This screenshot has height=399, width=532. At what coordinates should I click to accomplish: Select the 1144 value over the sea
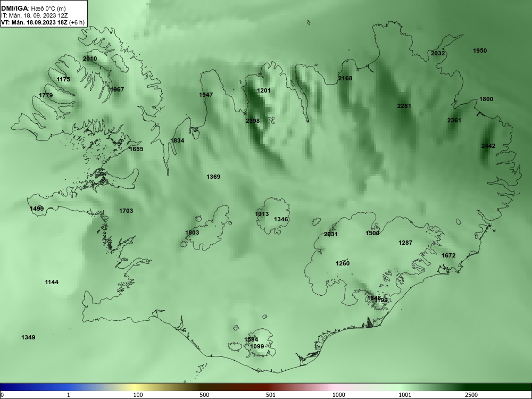(x=52, y=282)
